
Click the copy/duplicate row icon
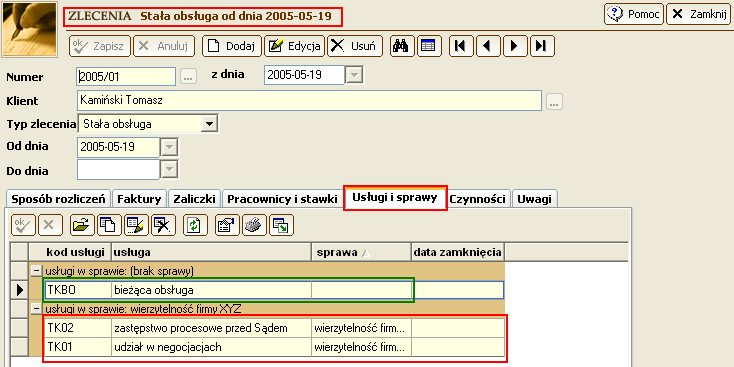(x=109, y=225)
